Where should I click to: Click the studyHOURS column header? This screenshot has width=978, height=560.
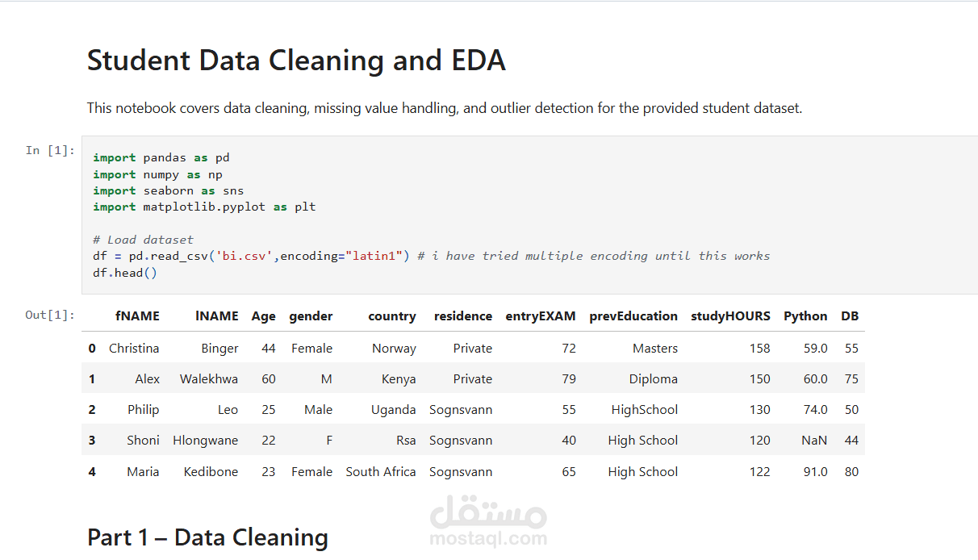pos(730,316)
